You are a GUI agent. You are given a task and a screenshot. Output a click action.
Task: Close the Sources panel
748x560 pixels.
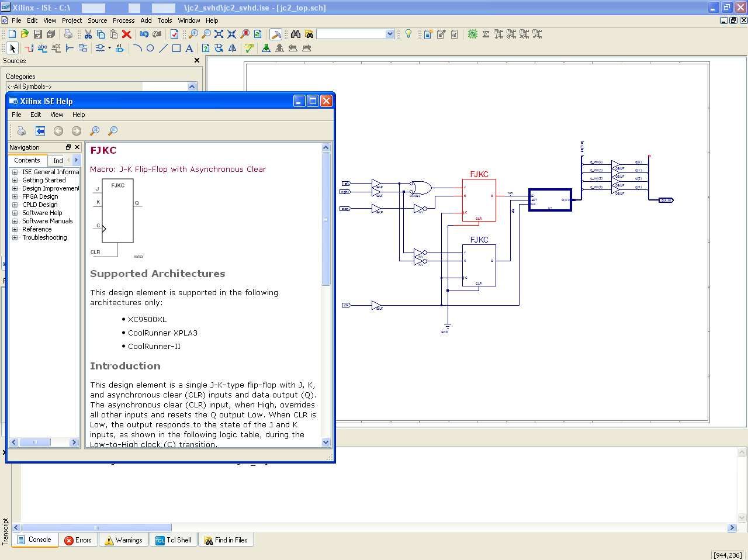197,60
